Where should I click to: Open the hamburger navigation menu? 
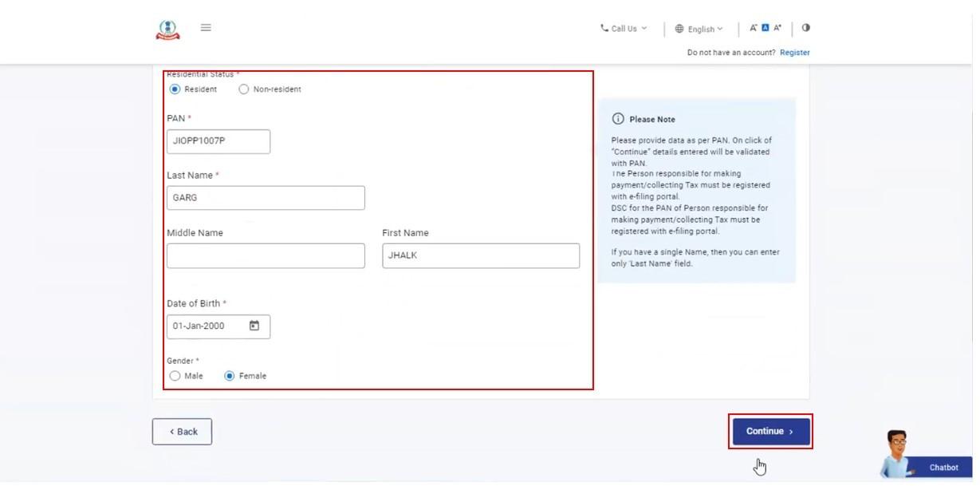(206, 28)
